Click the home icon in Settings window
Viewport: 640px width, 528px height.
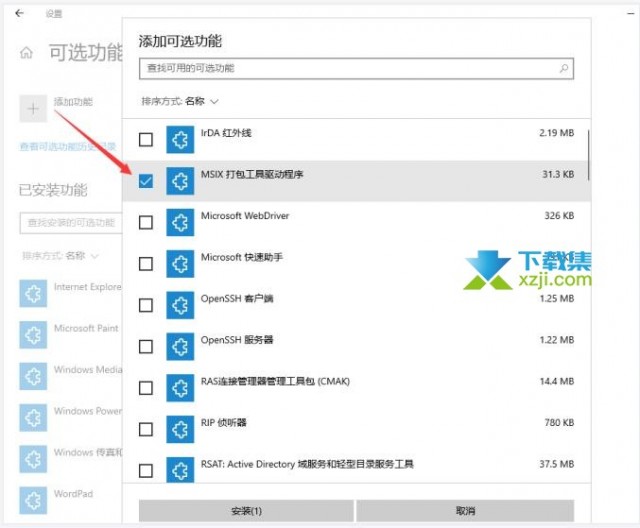pos(26,53)
